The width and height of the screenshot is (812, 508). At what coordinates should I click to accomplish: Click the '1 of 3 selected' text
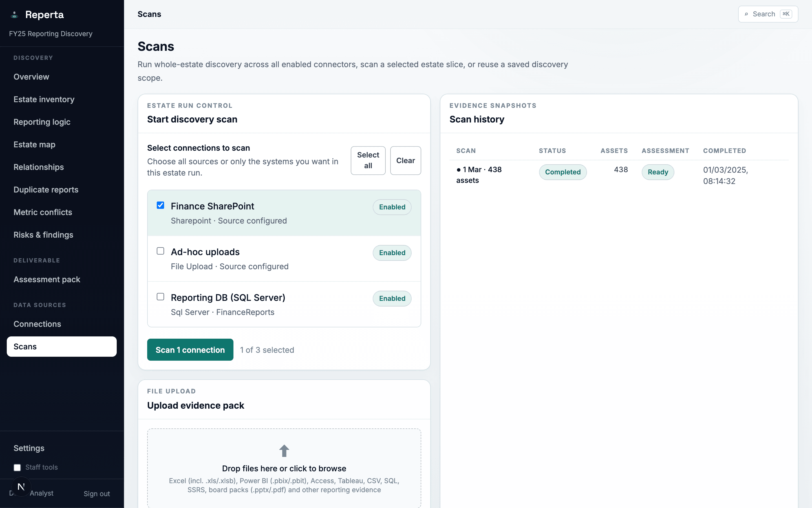(x=267, y=350)
